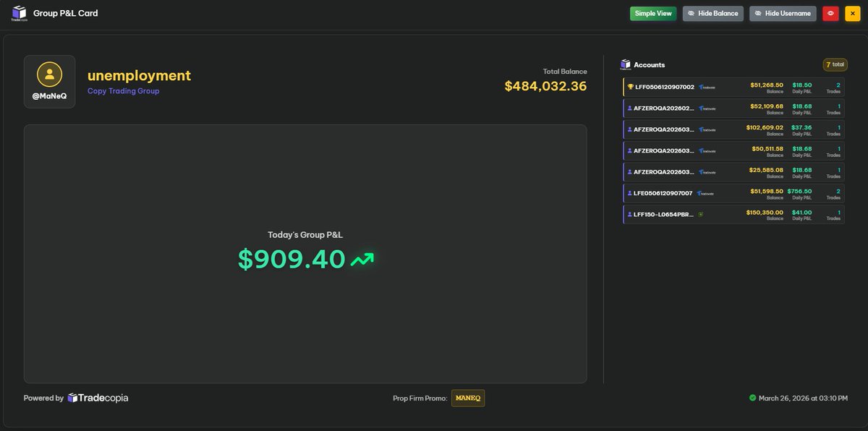Image resolution: width=868 pixels, height=431 pixels.
Task: Click the $50,511.58 balance value
Action: tap(767, 148)
